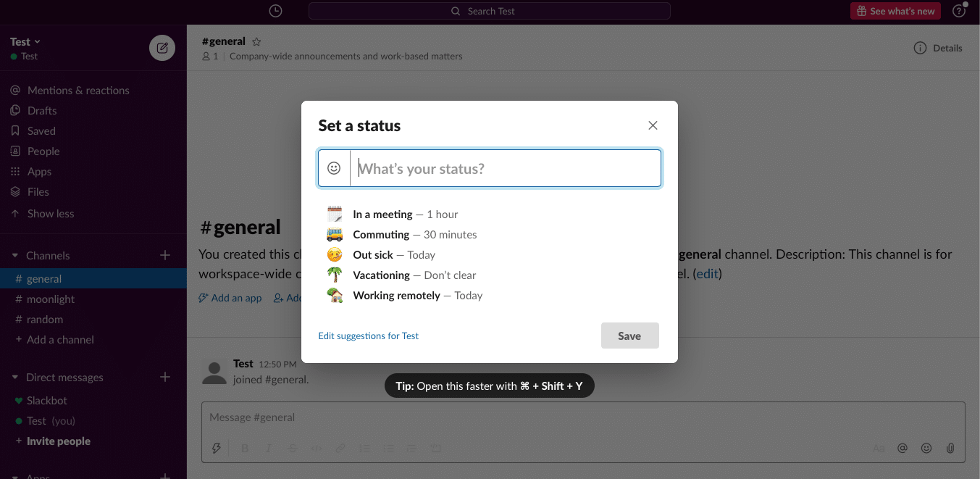Toggle strikethrough formatting in composer
980x479 pixels.
293,449
